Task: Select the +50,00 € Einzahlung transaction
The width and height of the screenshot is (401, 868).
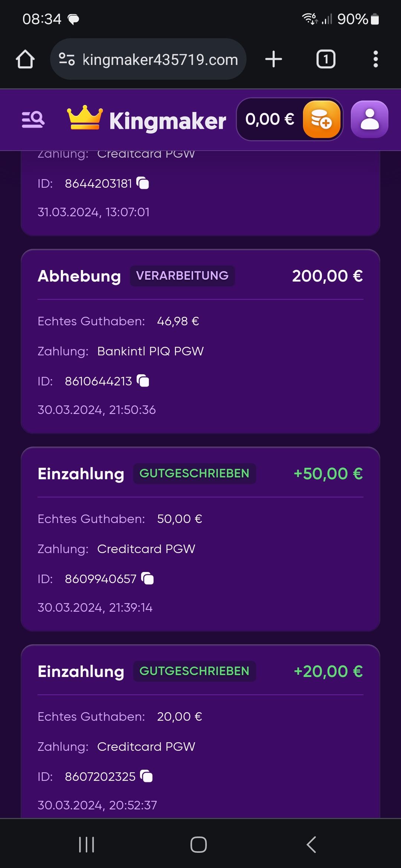Action: (200, 539)
